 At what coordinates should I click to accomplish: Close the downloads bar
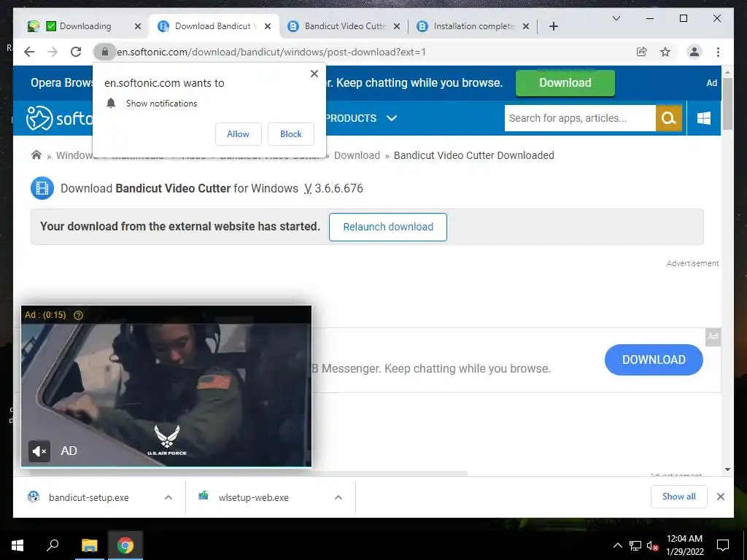pos(720,497)
